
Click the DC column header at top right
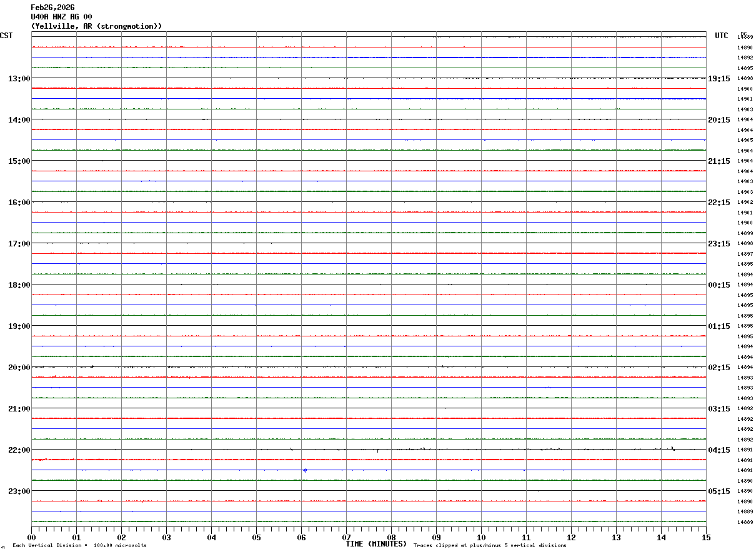(744, 34)
